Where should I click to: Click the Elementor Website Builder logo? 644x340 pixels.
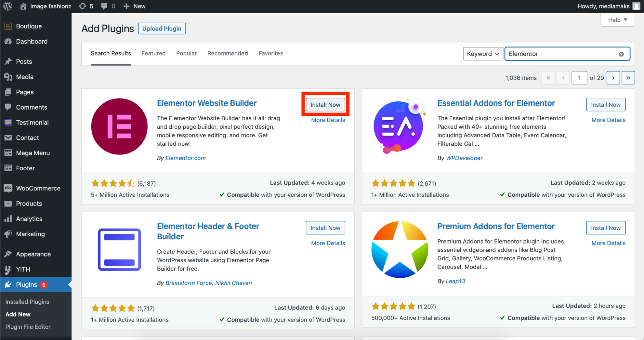click(x=119, y=126)
